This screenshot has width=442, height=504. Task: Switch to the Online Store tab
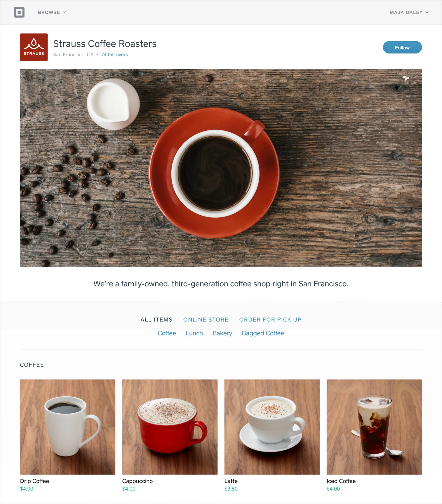tap(206, 320)
